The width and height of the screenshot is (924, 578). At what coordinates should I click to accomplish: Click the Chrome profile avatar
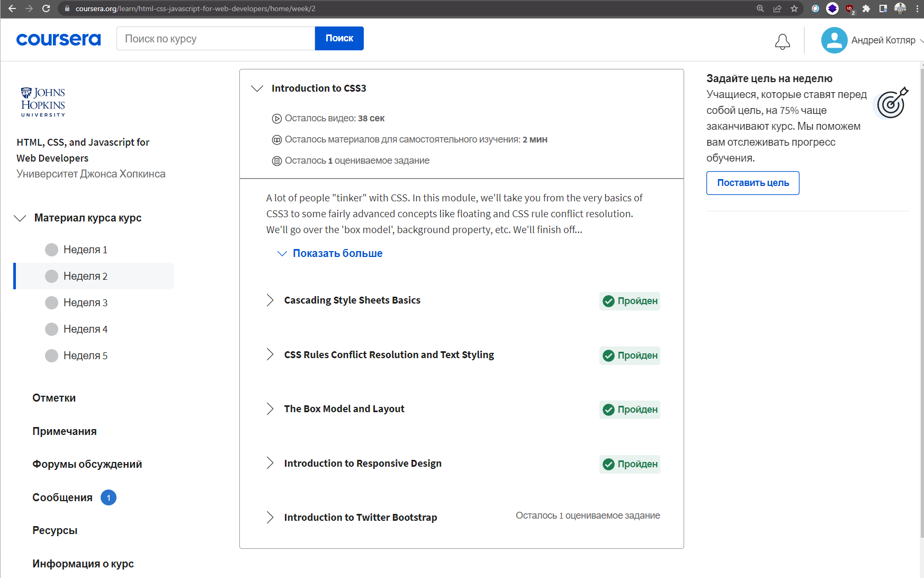point(900,8)
